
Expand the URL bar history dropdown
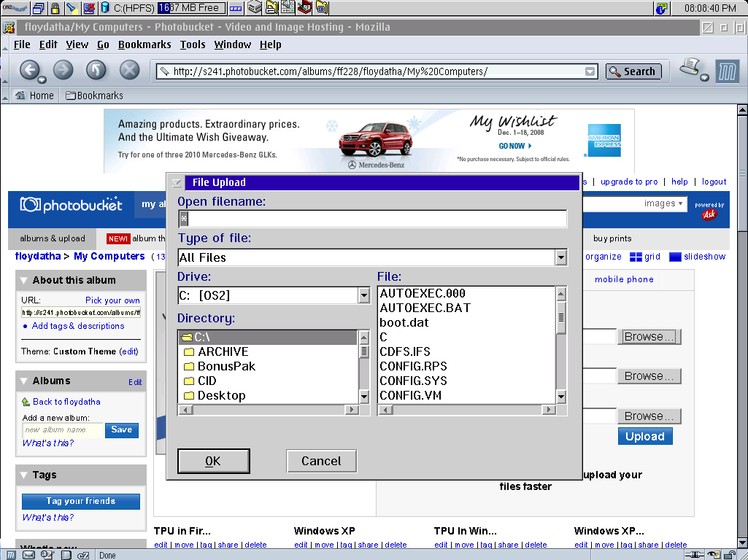pyautogui.click(x=590, y=71)
